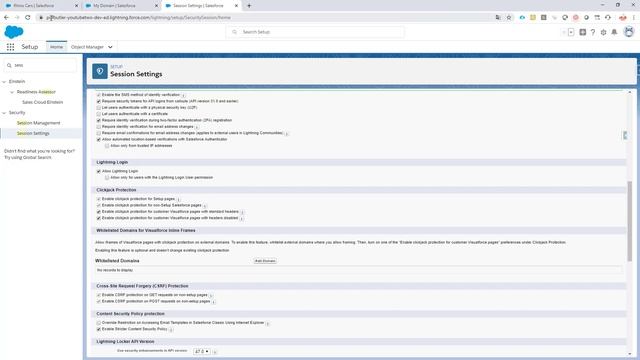Close the My Domain browser tab
The image size is (640, 360).
(156, 6)
